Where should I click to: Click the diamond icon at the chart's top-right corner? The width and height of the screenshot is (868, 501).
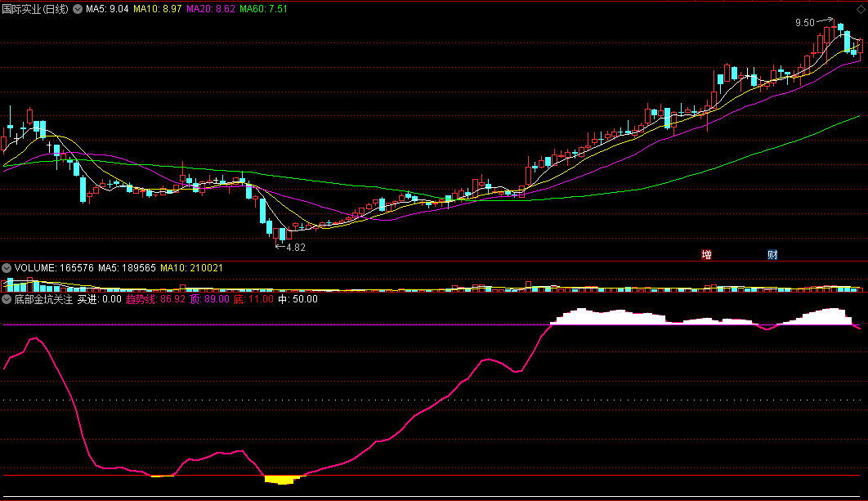click(861, 10)
